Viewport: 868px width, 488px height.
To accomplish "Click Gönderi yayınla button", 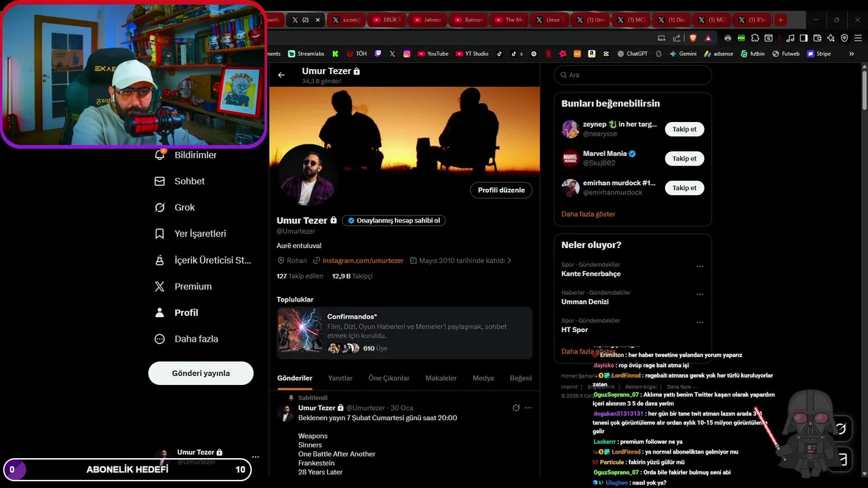I will [x=201, y=373].
